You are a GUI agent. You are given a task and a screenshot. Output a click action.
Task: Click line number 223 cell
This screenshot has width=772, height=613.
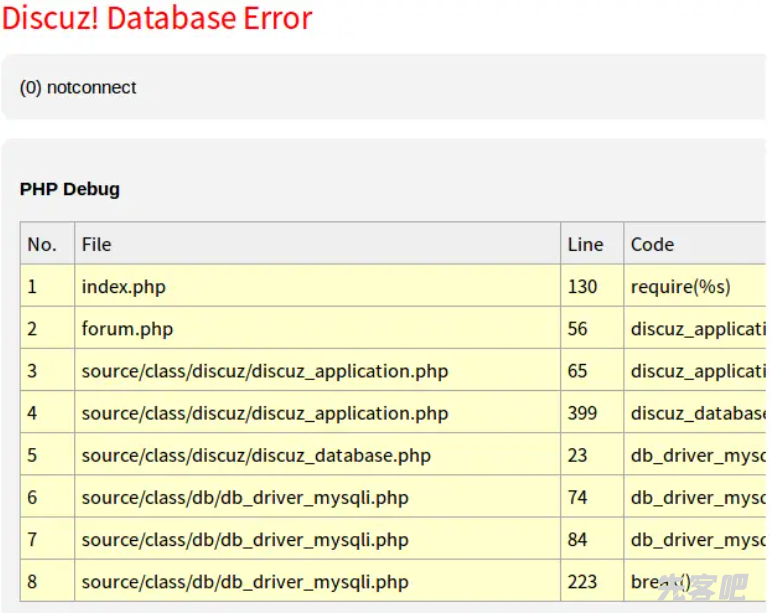pyautogui.click(x=582, y=581)
